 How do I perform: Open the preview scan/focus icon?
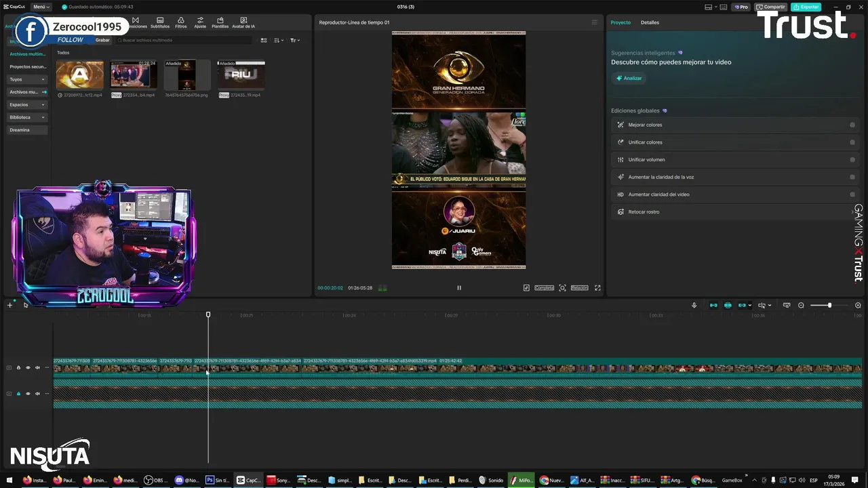click(562, 288)
